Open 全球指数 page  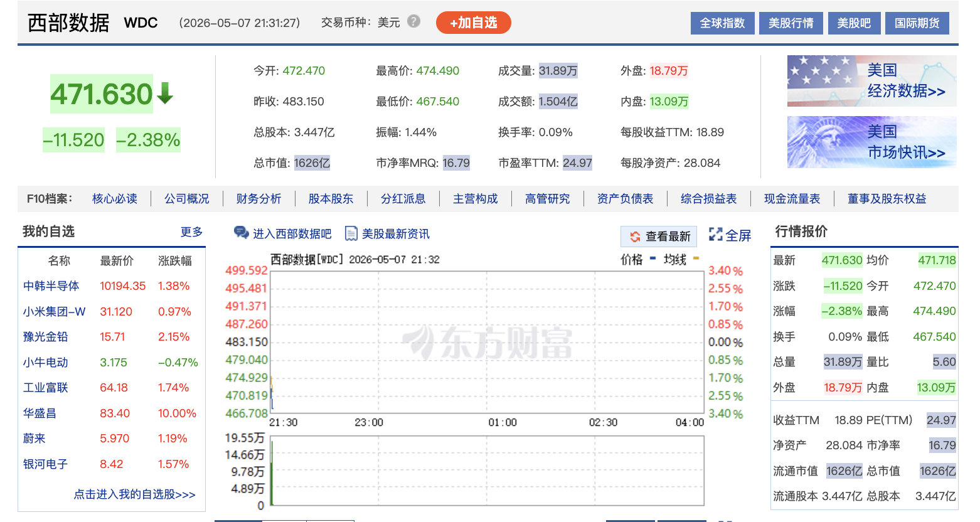click(722, 23)
